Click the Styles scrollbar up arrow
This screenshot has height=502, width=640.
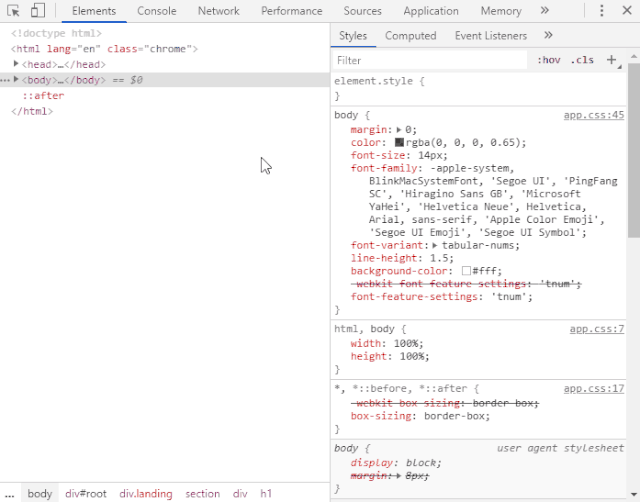pos(633,56)
